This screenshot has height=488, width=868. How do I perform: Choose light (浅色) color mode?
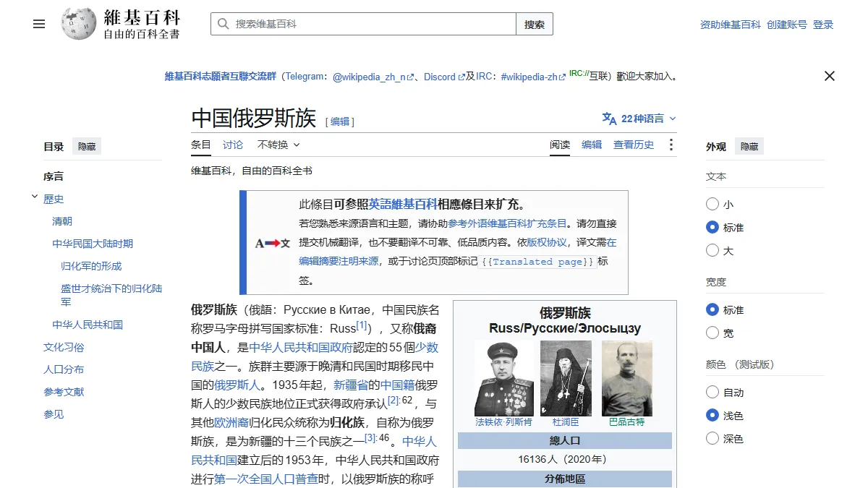[x=712, y=416]
